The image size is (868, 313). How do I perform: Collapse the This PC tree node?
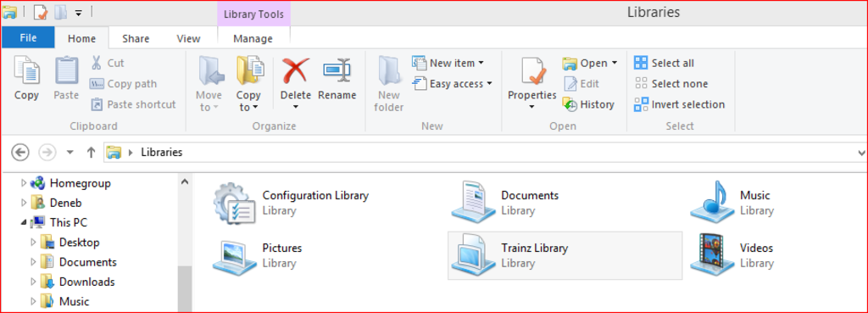click(x=24, y=223)
